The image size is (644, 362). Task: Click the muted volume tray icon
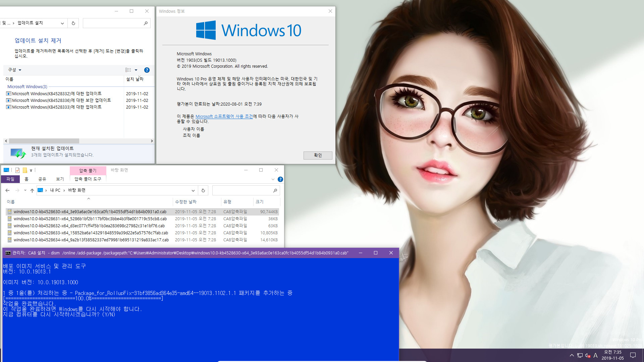[x=588, y=355]
